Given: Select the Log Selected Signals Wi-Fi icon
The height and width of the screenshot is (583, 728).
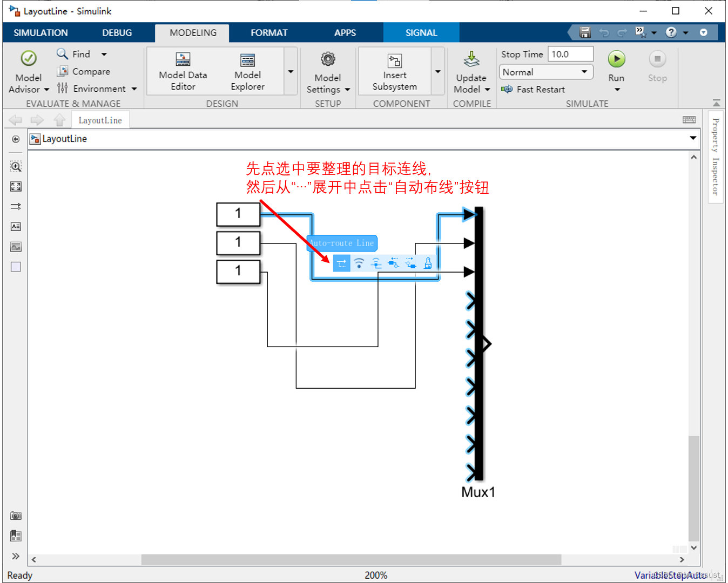Looking at the screenshot, I should click(x=359, y=263).
